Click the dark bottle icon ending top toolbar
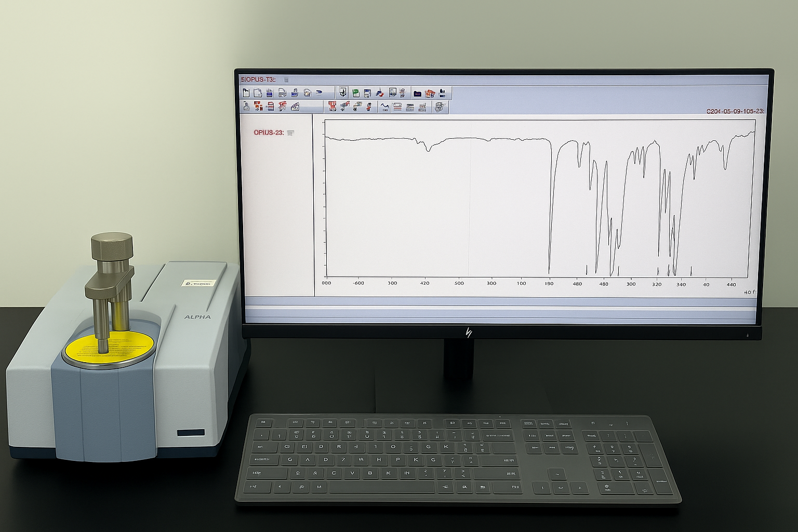Image resolution: width=798 pixels, height=532 pixels. (442, 93)
